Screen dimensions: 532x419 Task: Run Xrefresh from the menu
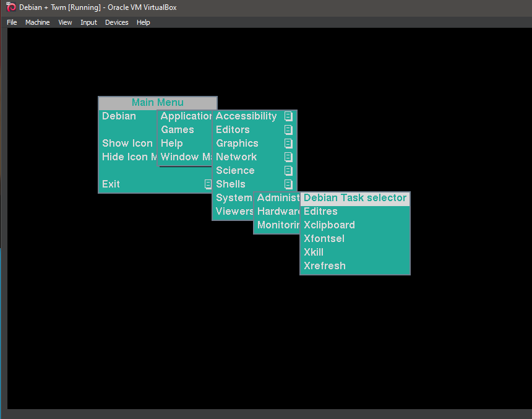(x=325, y=266)
